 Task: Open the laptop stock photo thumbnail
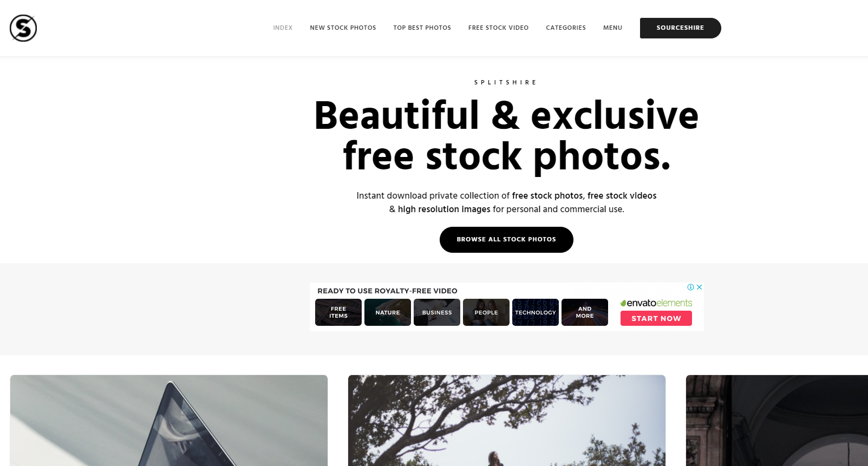click(x=169, y=421)
